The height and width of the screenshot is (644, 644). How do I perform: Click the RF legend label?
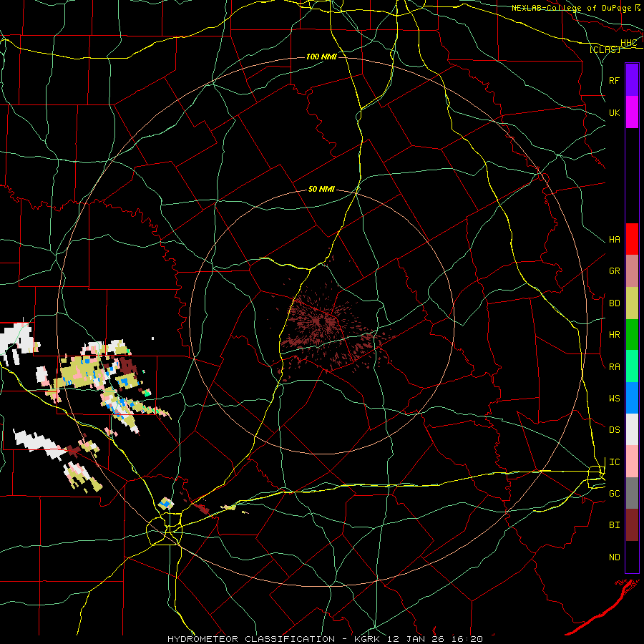click(x=614, y=80)
